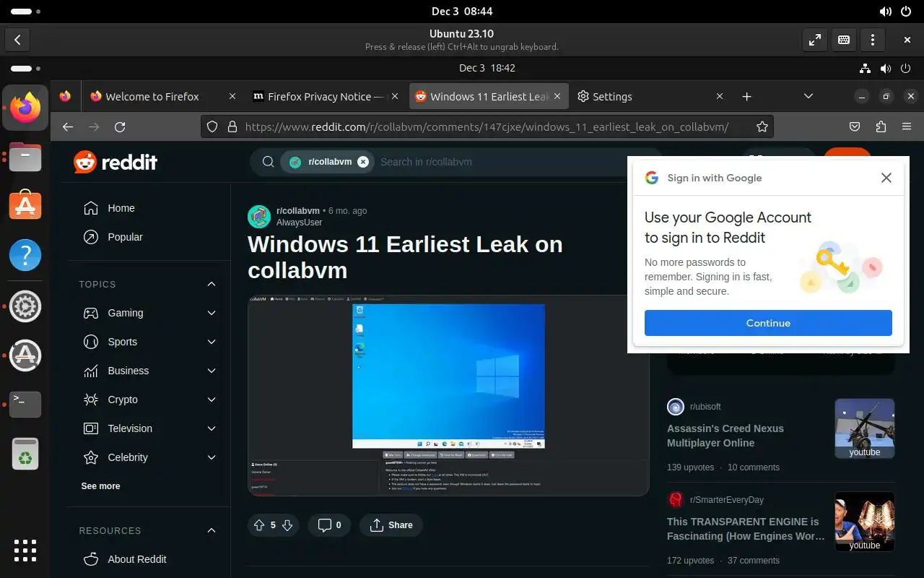Screen dimensions: 924x578
Task: Open the r/ubisoft youtube thumbnail
Action: [865, 428]
